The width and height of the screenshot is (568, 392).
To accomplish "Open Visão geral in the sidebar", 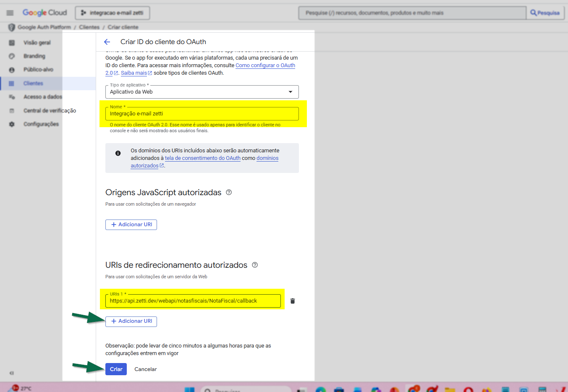I will (37, 43).
